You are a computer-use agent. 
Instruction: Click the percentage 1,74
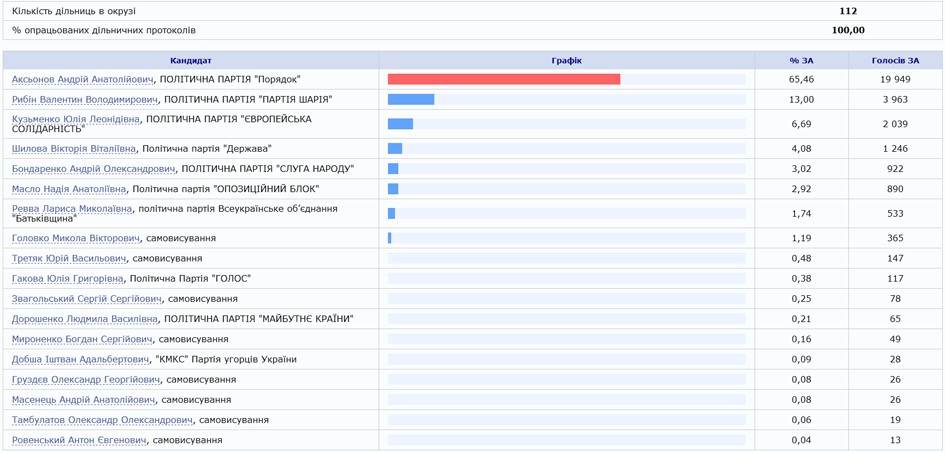click(802, 213)
